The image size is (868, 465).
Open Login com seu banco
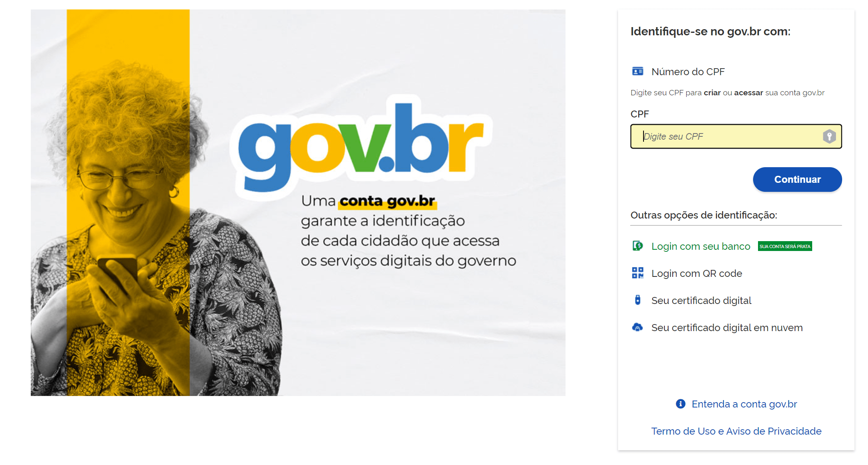701,246
